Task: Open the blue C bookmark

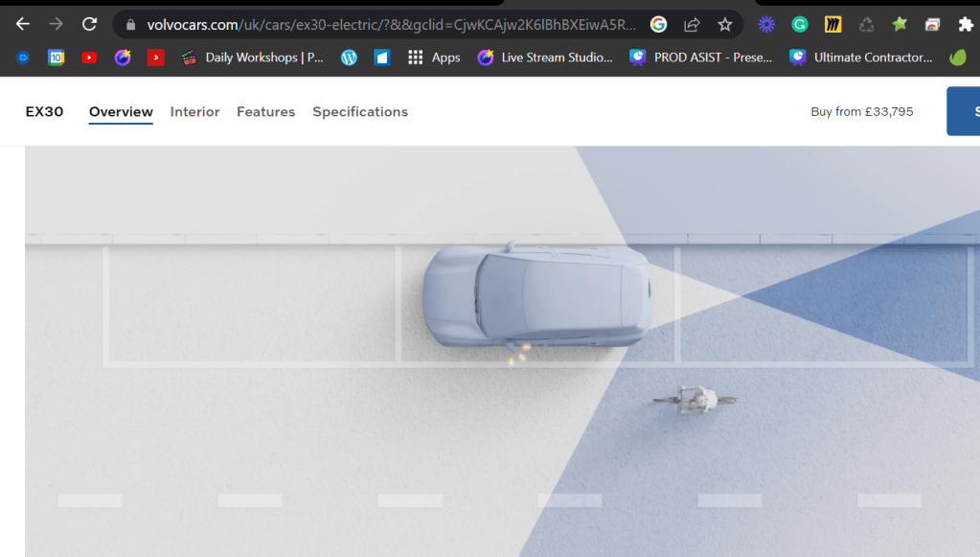Action: pos(23,58)
